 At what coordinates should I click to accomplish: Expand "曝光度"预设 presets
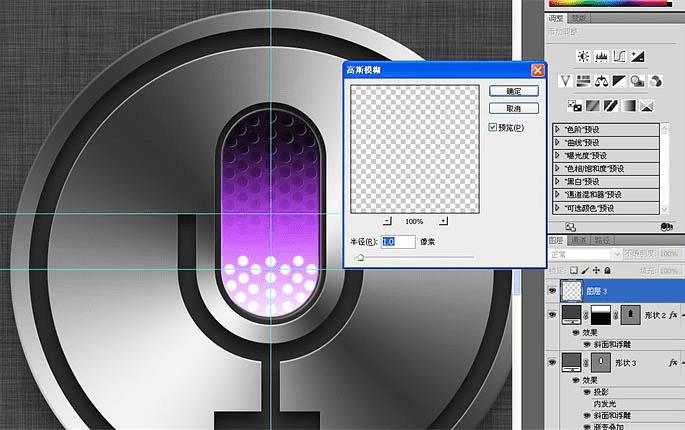coord(557,155)
